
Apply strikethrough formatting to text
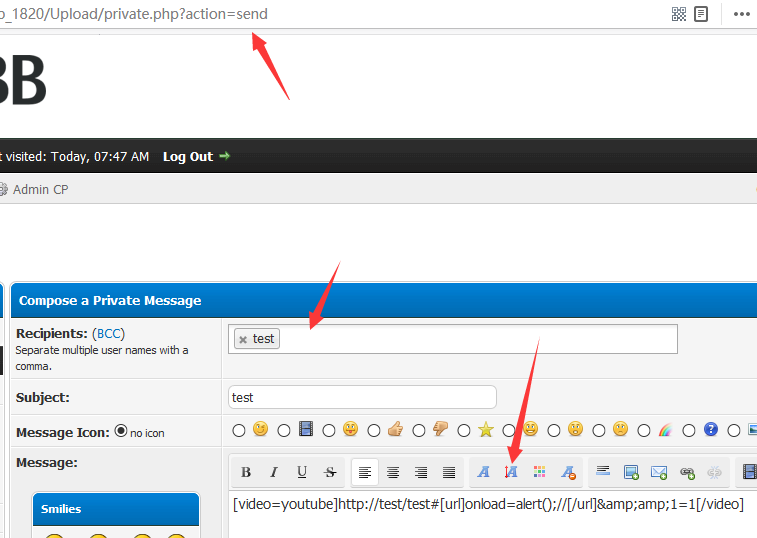[330, 472]
